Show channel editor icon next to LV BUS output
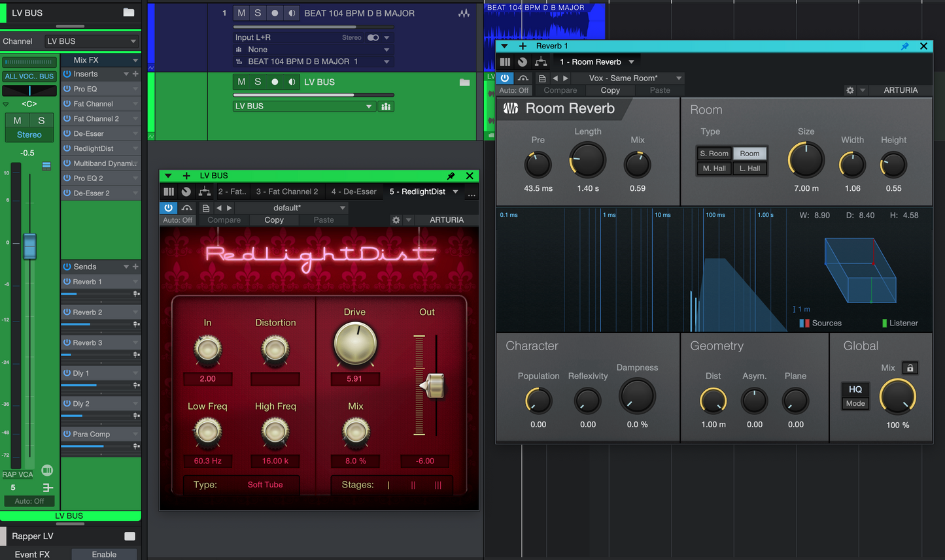The width and height of the screenshot is (945, 560). [x=387, y=107]
